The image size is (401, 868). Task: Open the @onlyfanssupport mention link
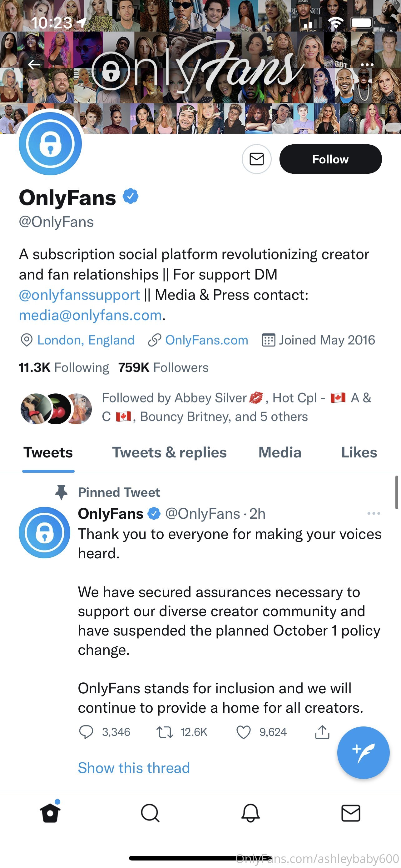[x=79, y=295]
